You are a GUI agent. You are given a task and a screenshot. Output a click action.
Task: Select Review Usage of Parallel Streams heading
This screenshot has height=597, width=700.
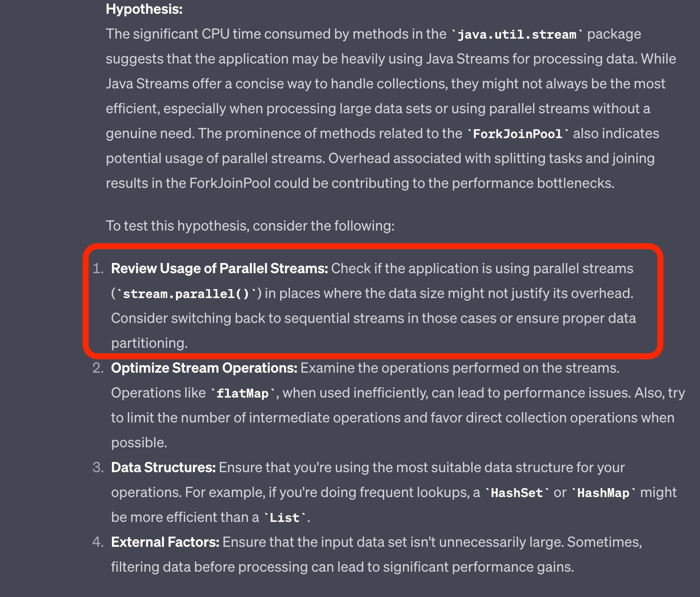pyautogui.click(x=219, y=269)
